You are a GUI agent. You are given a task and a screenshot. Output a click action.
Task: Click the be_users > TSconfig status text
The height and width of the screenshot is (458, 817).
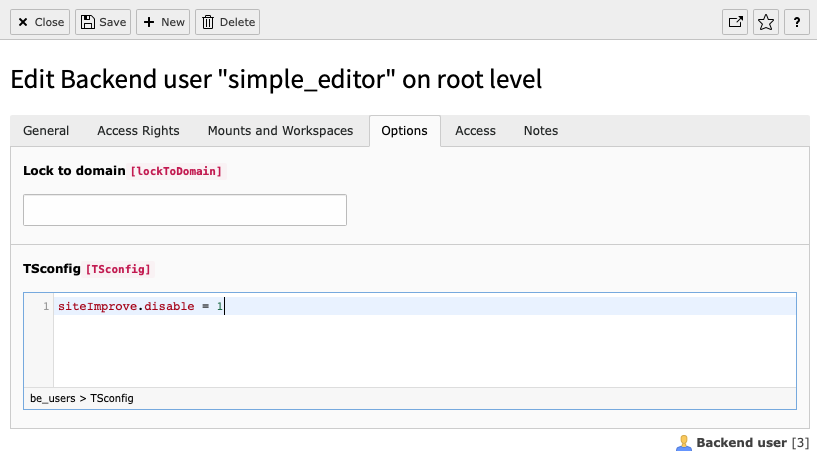(82, 399)
